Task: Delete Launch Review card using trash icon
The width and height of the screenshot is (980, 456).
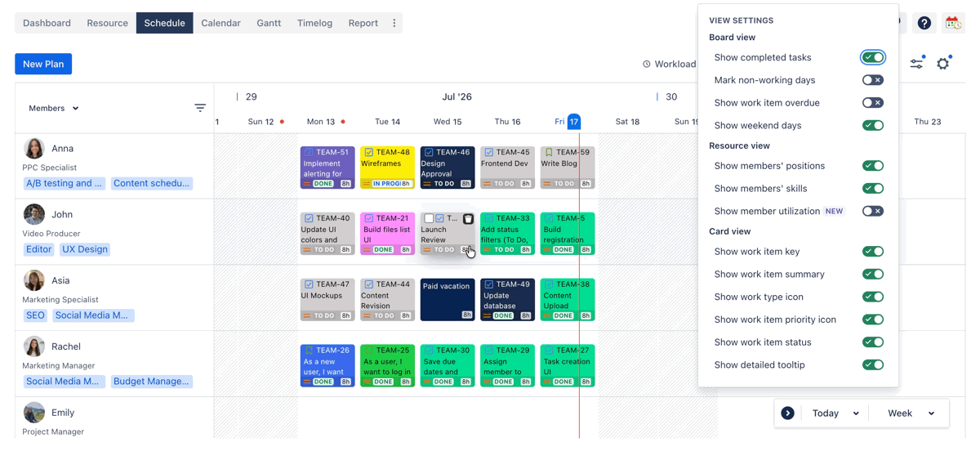Action: 468,219
